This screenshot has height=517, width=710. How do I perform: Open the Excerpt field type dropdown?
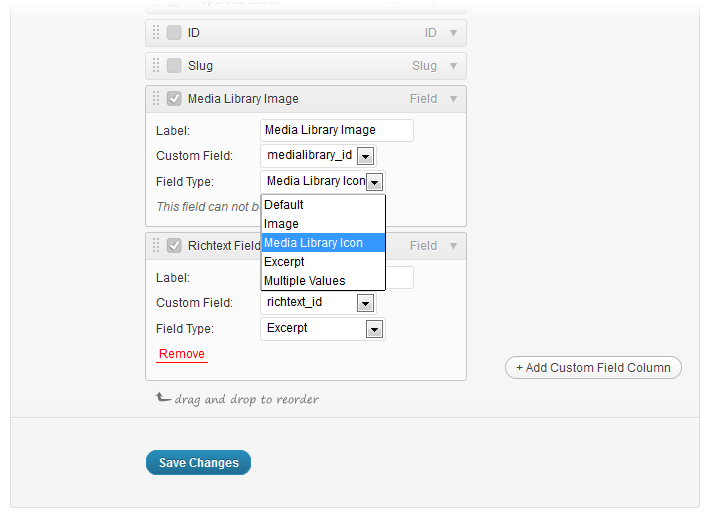coord(323,329)
